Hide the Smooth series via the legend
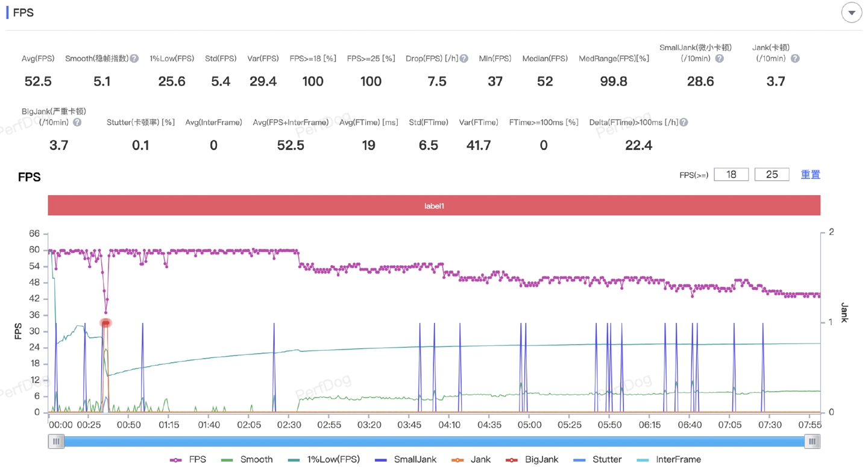Viewport: 868px width, 467px height. [247, 459]
